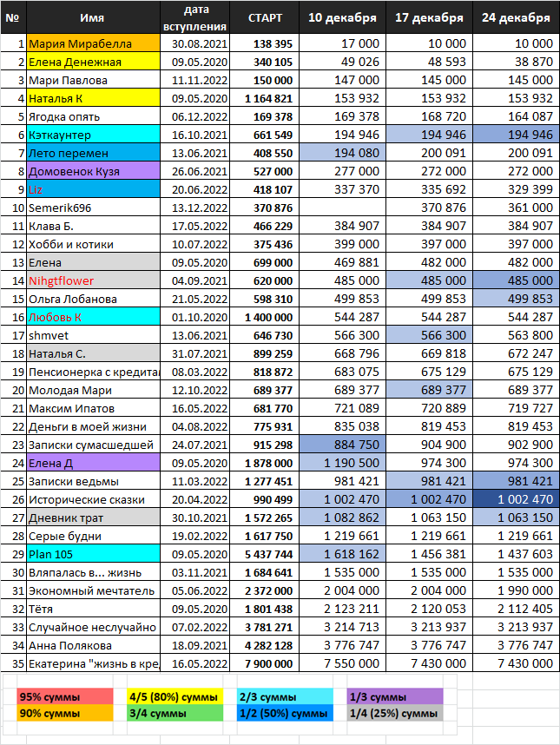Click the cell 'Елена Денежная'

(x=93, y=62)
